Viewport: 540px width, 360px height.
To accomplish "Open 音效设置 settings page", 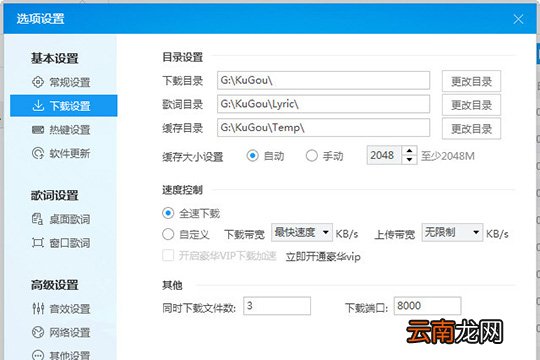I will pyautogui.click(x=64, y=308).
